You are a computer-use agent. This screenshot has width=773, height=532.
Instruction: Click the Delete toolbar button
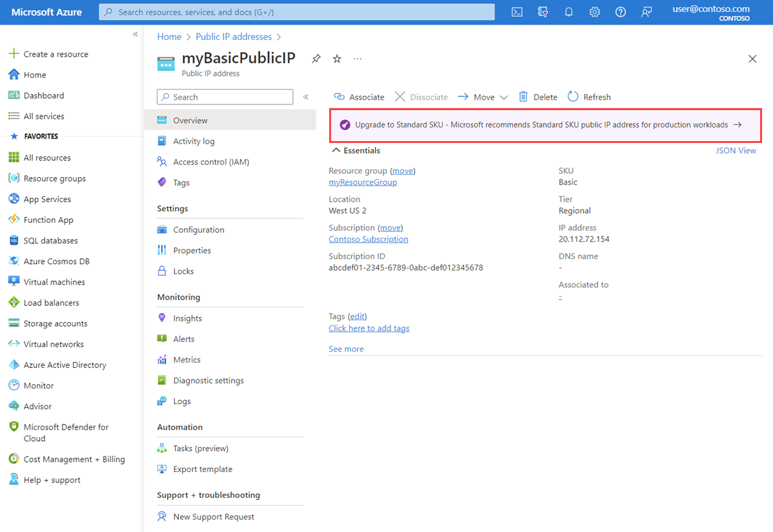pos(538,97)
